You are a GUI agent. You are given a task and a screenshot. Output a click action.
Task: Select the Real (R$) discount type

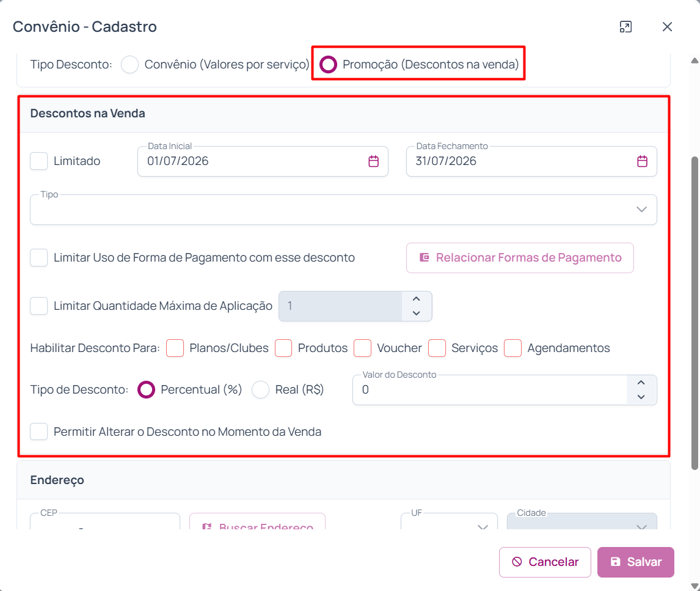point(260,389)
